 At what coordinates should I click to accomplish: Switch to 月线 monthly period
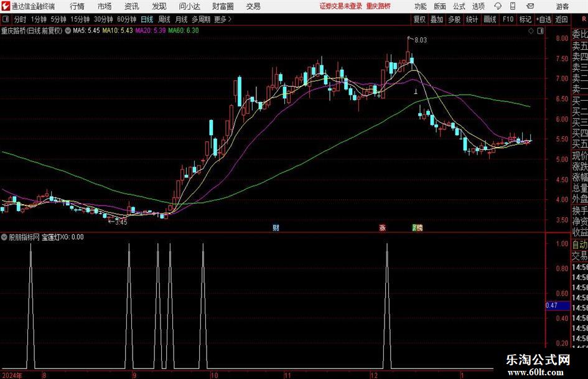(x=181, y=19)
